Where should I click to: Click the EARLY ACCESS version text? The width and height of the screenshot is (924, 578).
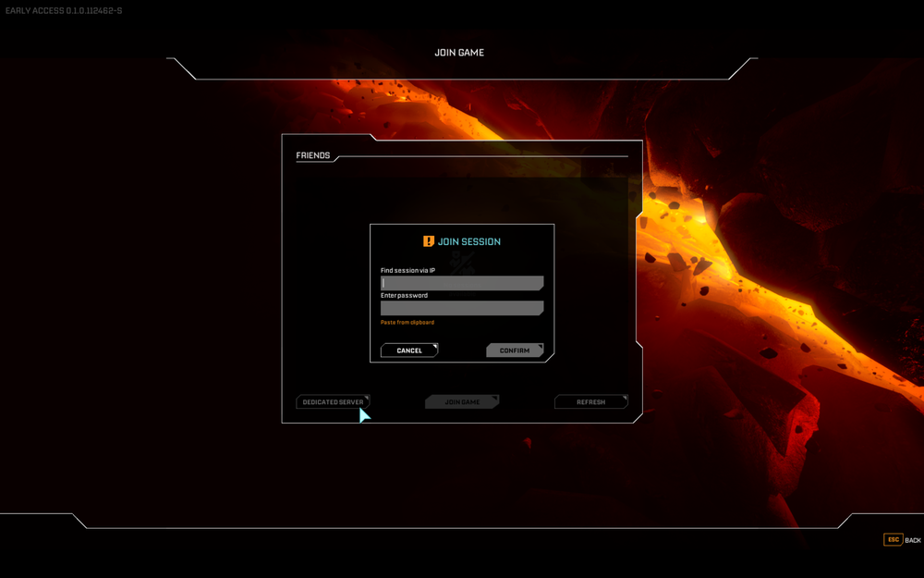[61, 10]
